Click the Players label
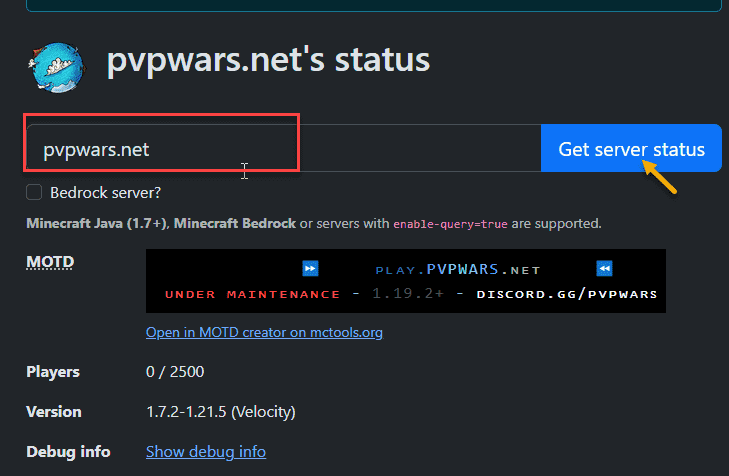 pos(53,372)
